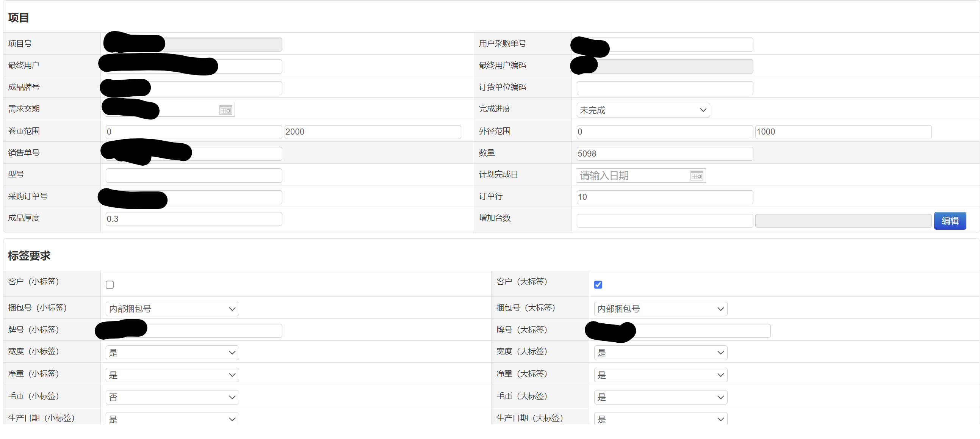The width and height of the screenshot is (980, 439).
Task: Open the 净重（大标签） dropdown
Action: [x=661, y=375]
